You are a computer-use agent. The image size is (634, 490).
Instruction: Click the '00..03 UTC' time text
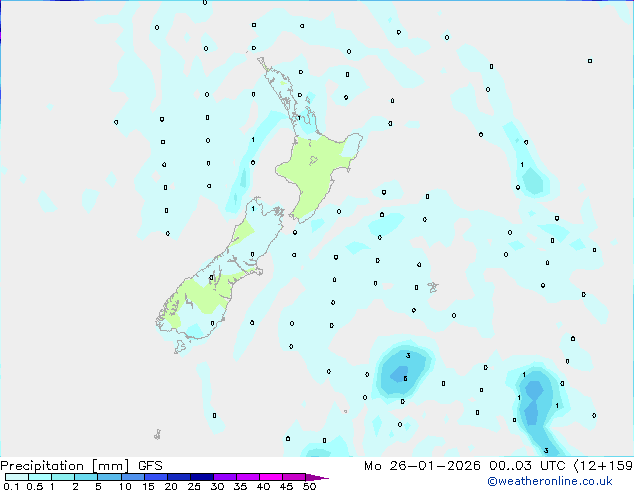527,466
